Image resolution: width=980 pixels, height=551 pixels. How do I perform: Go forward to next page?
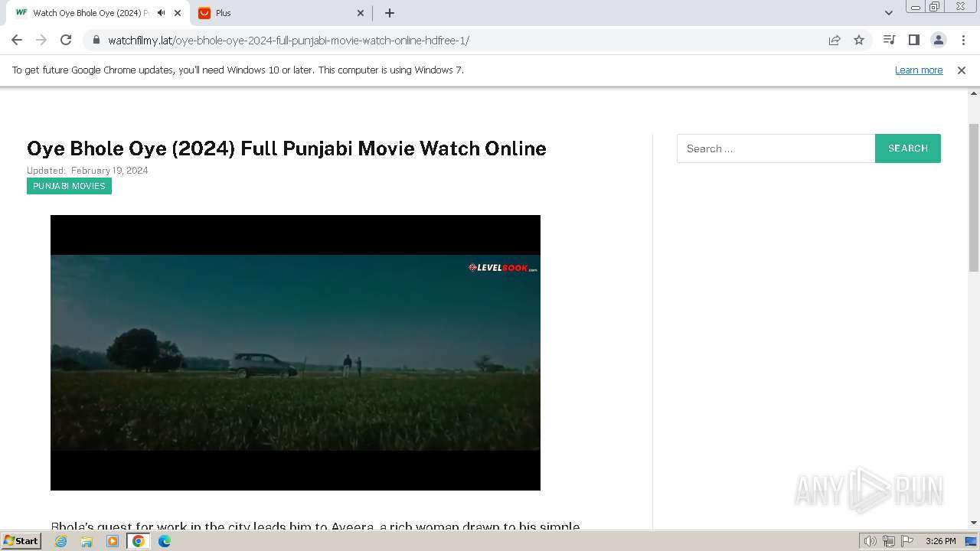coord(41,40)
